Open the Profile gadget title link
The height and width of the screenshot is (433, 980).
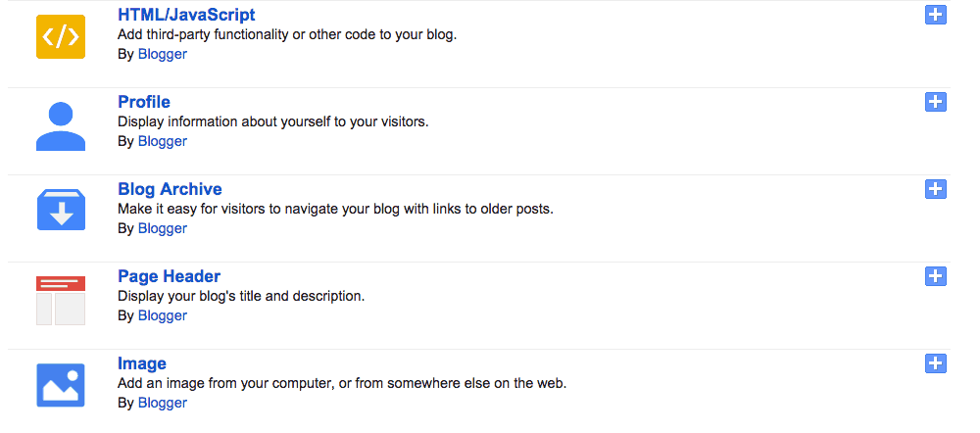click(144, 102)
